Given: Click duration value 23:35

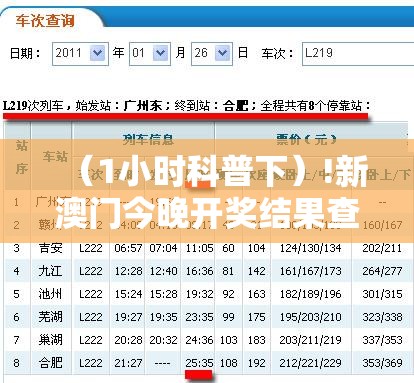Looking at the screenshot, I should (x=199, y=317).
